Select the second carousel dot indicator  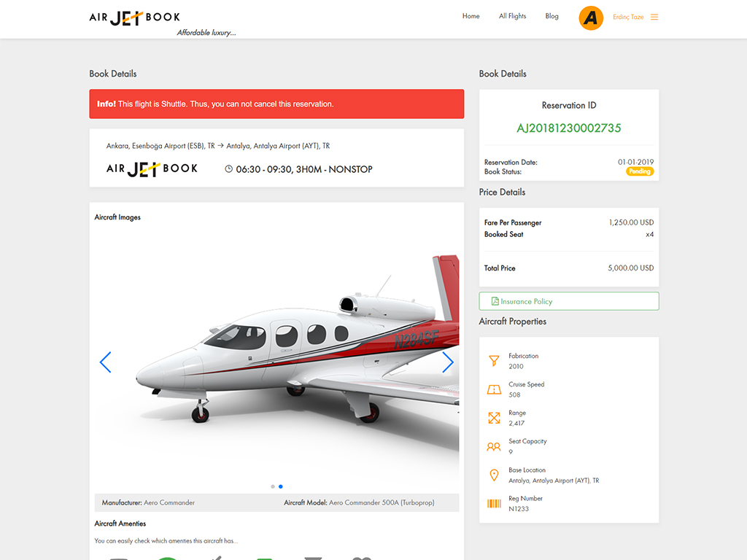(281, 486)
